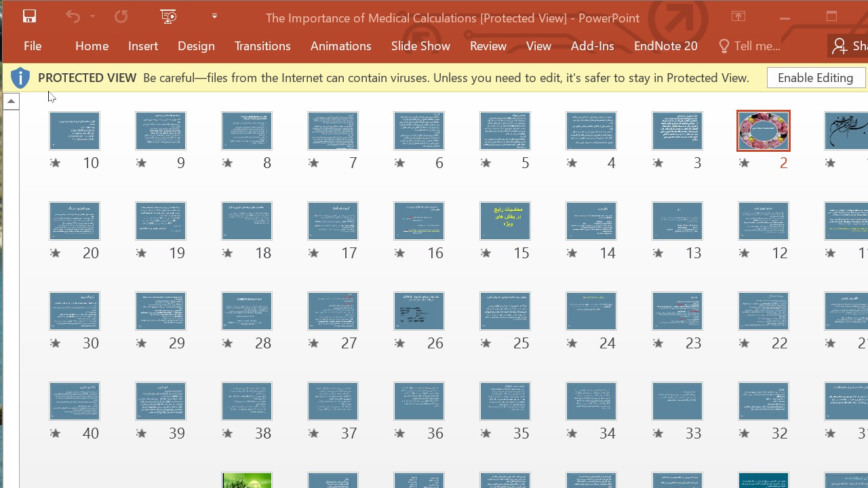This screenshot has width=868, height=488.
Task: Click transition star icon under slide 30
Action: pos(55,343)
